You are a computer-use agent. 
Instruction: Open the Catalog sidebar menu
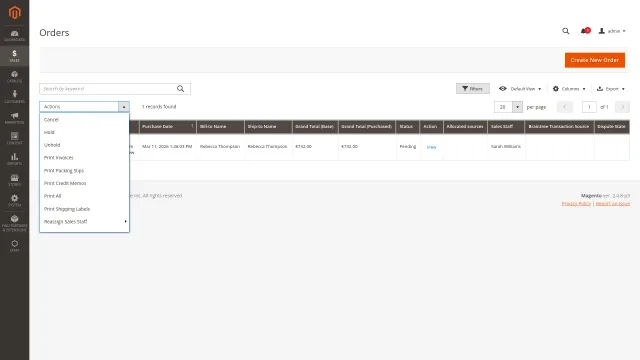15,76
